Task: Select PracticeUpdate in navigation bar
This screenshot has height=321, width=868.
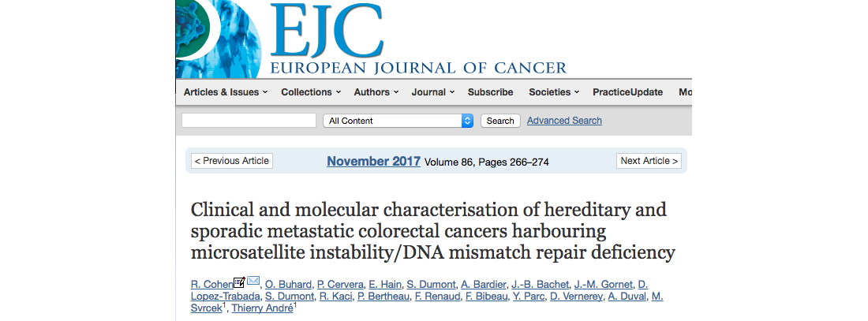Action: (628, 92)
